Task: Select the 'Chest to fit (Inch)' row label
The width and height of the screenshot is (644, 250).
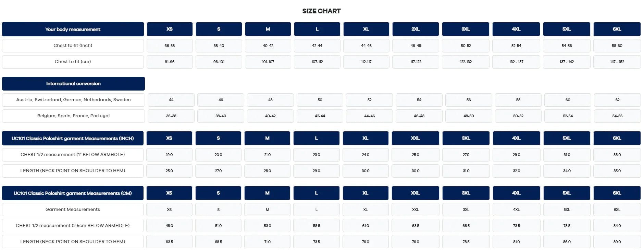Action: coord(73,46)
